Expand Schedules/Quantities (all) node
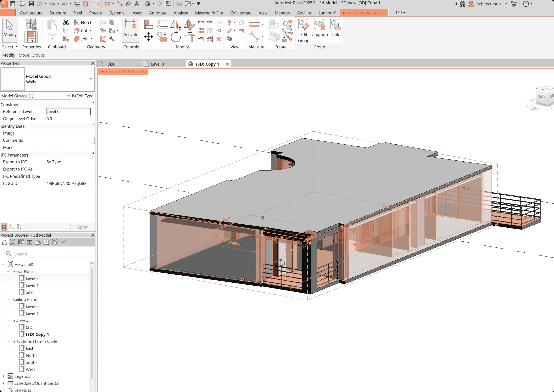Screen dimensions: 554x392 [x=3, y=383]
